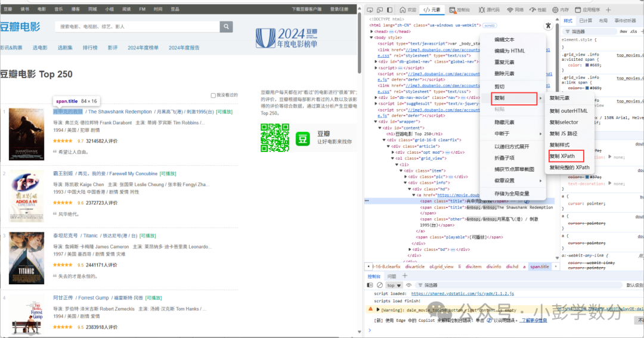Select 编辑为 HTML in context menu

[x=510, y=51]
